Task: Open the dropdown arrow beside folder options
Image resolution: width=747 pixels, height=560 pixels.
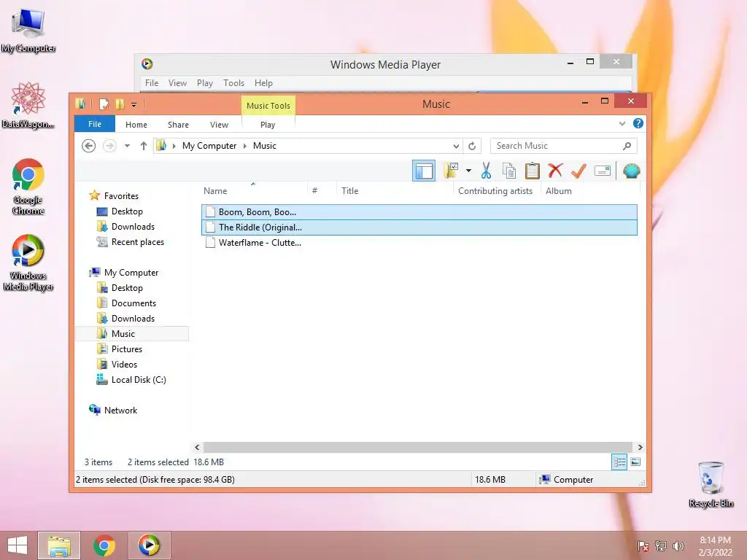Action: (469, 171)
